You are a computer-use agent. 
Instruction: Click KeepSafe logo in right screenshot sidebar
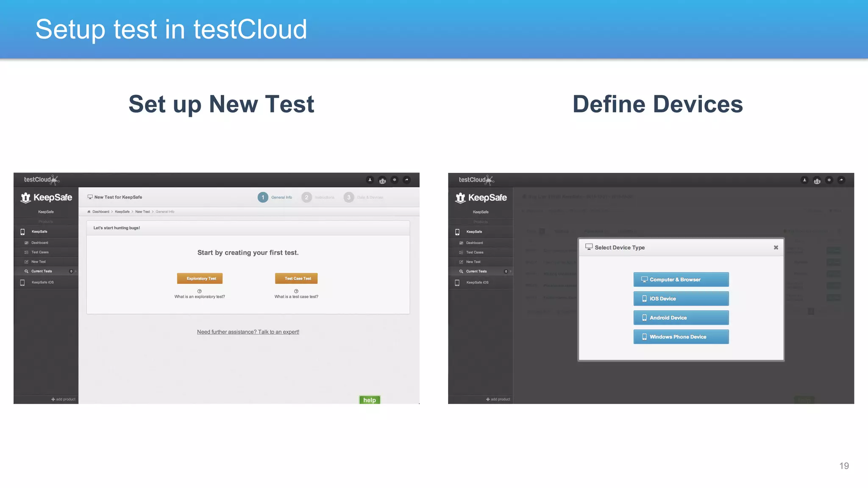point(481,198)
